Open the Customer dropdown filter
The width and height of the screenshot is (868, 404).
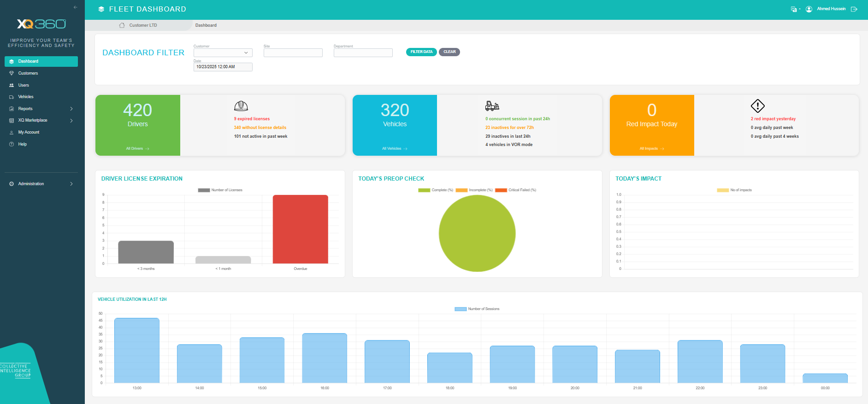point(223,53)
